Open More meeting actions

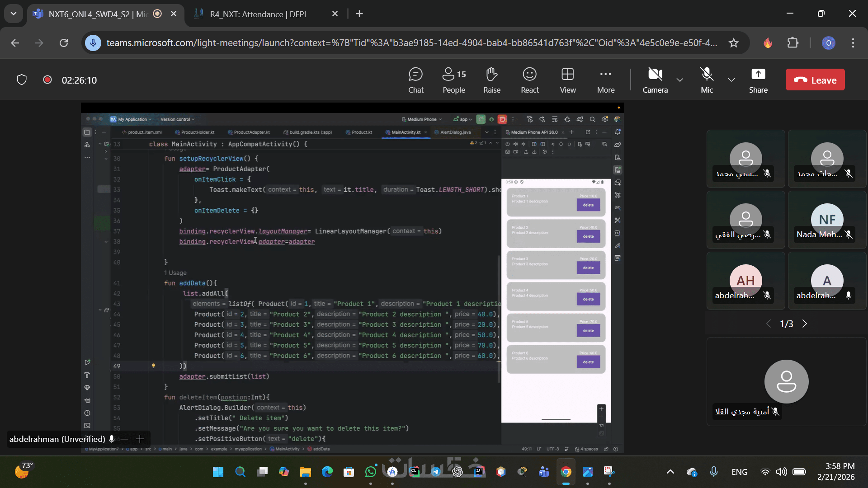(x=605, y=80)
